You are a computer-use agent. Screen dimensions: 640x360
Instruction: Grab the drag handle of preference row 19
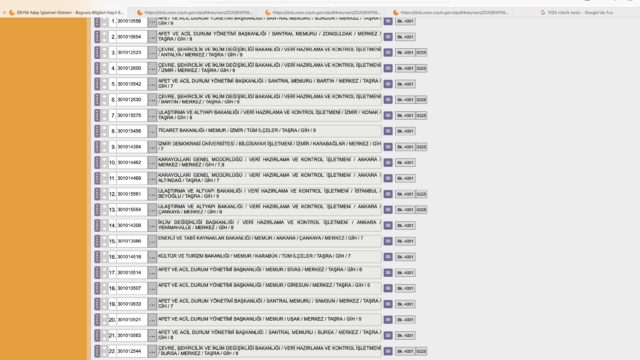click(x=97, y=304)
